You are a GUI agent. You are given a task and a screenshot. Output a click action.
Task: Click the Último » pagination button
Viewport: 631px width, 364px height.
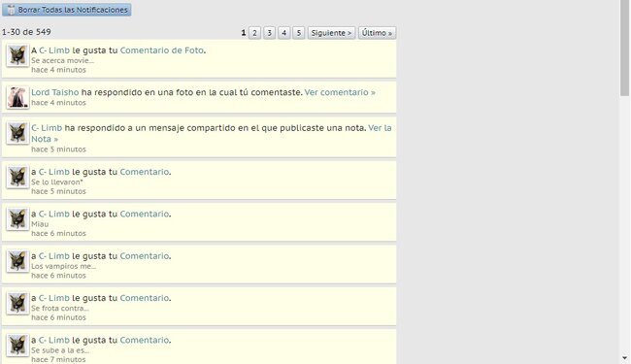[377, 33]
